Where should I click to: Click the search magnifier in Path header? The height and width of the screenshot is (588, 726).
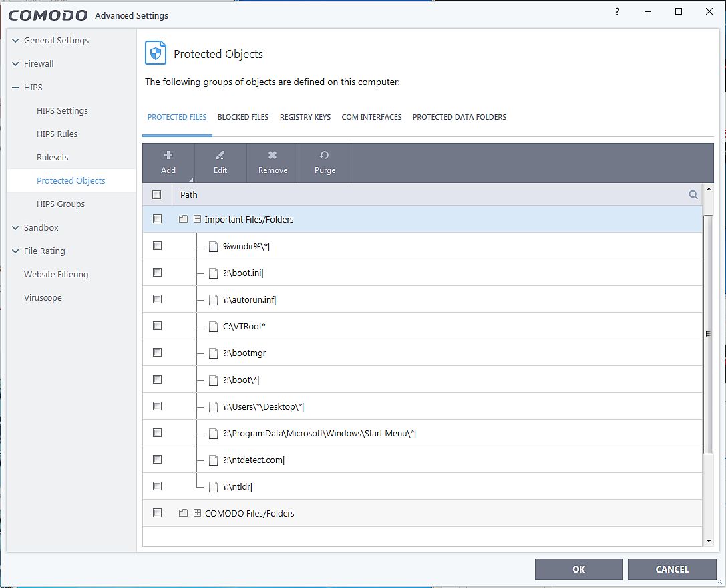693,195
